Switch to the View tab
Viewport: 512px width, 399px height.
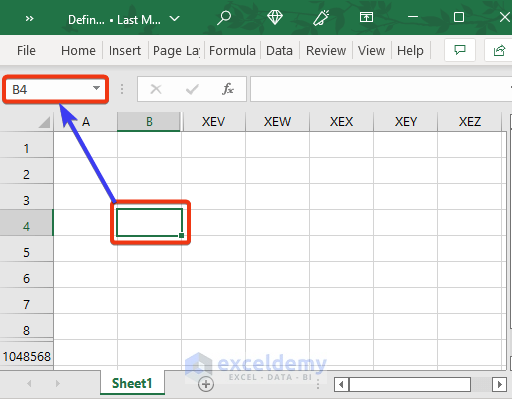[371, 51]
